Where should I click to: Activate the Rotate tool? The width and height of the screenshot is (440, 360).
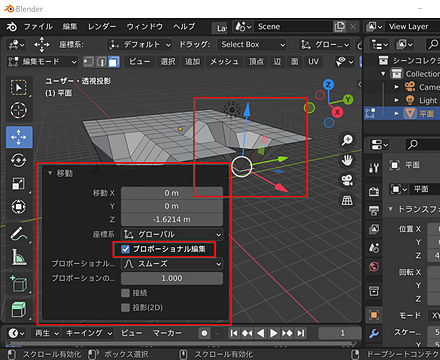[19, 161]
